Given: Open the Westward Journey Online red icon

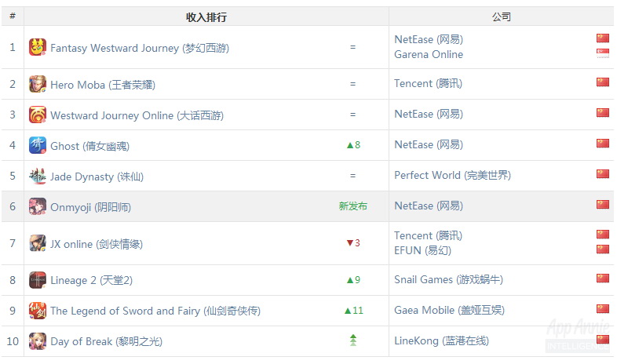Looking at the screenshot, I should [38, 115].
